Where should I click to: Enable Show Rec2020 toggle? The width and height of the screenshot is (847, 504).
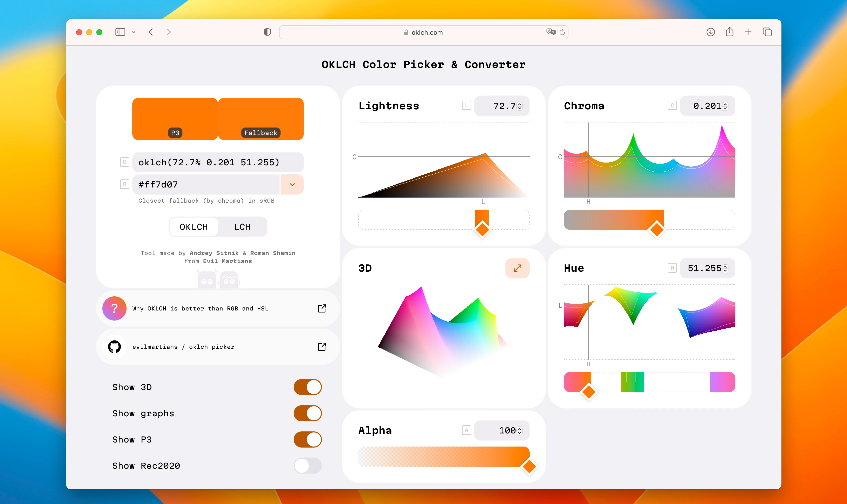click(308, 466)
